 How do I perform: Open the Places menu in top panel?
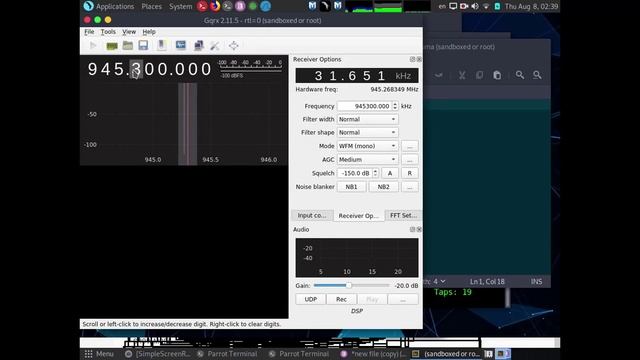click(x=151, y=6)
